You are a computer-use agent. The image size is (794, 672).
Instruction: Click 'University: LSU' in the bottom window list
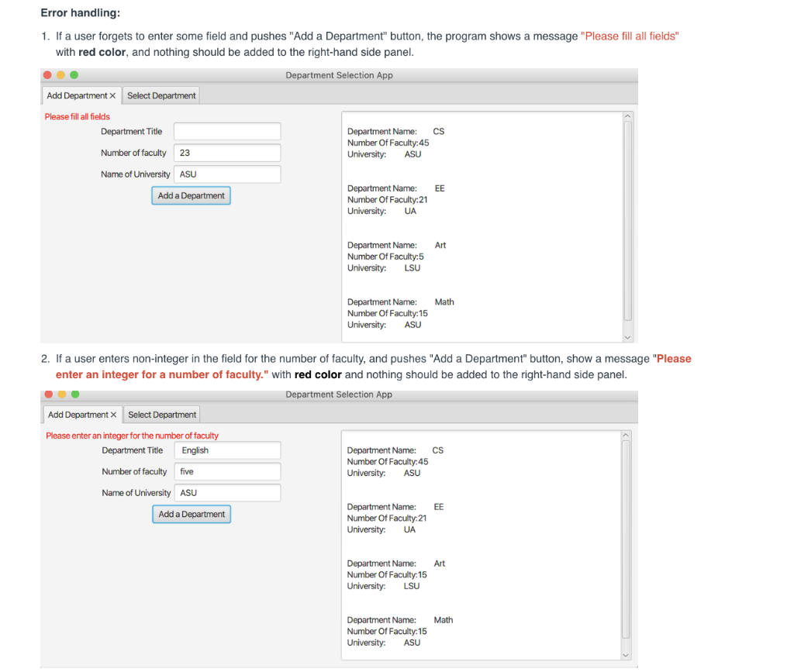383,586
